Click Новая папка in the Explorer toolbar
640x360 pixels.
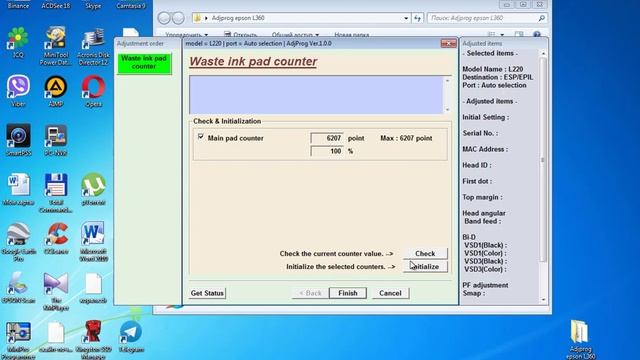coord(351,35)
